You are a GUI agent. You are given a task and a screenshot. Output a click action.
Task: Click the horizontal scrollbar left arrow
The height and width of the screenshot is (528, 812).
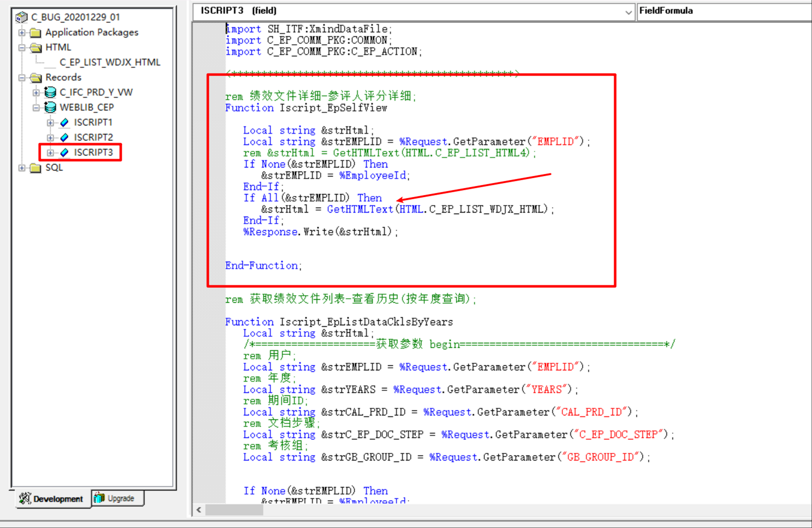[199, 510]
